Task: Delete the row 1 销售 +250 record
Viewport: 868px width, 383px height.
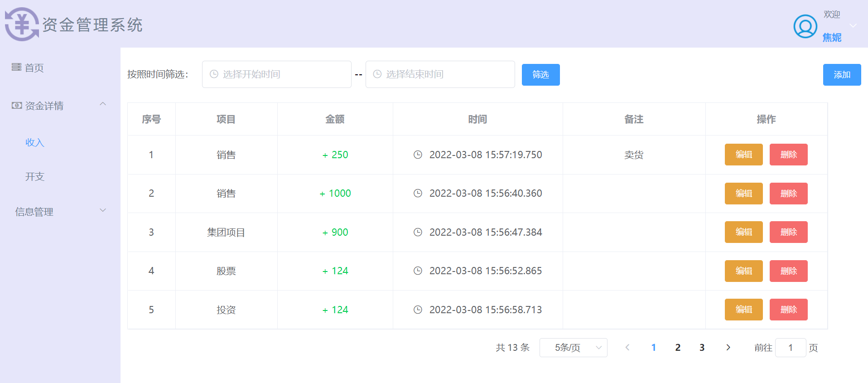Action: coord(788,155)
